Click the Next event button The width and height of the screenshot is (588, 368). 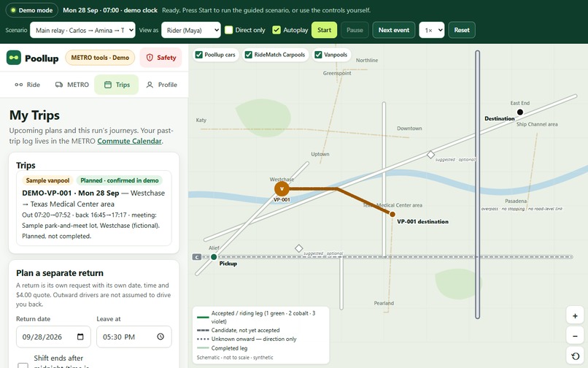pos(394,30)
